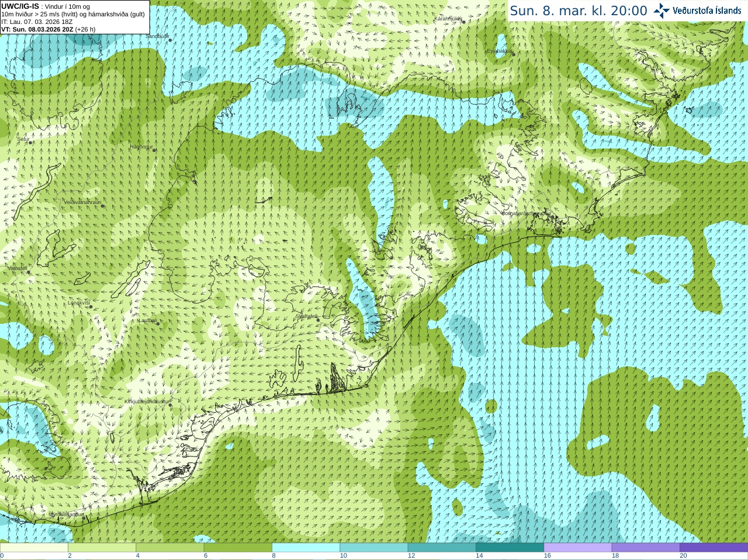This screenshot has width=748, height=560.
Task: Click the 'UWC/IG-IS' model title
Action: [20, 6]
